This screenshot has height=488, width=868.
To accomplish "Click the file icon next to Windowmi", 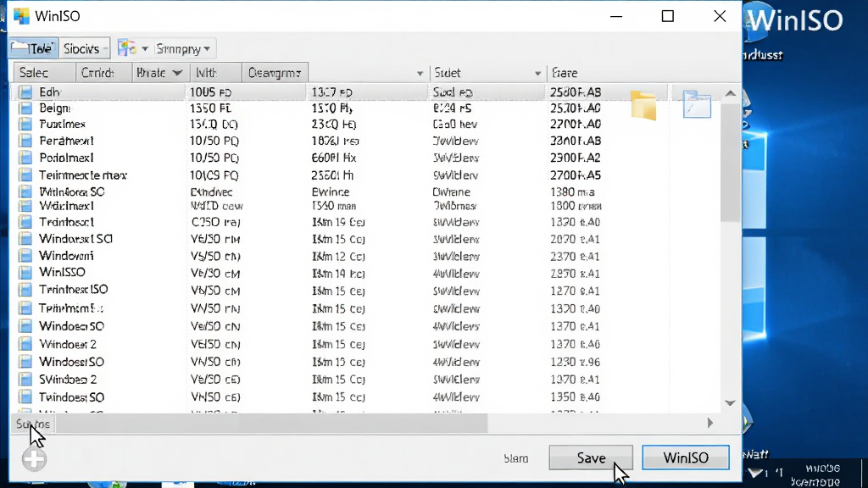I will [x=25, y=256].
